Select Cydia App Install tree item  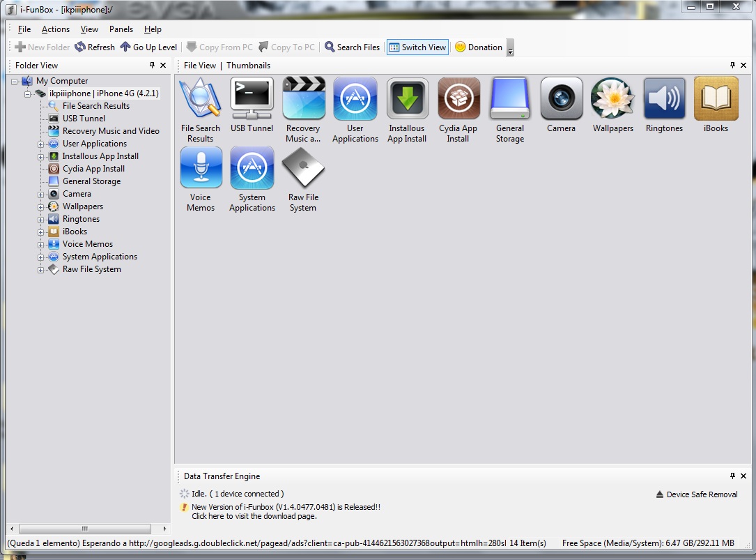click(x=93, y=169)
